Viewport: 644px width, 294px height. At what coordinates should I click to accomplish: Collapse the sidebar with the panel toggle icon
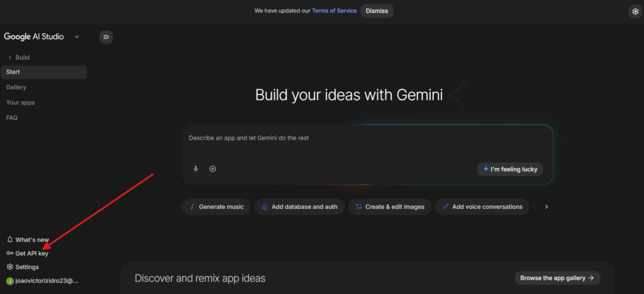[106, 37]
